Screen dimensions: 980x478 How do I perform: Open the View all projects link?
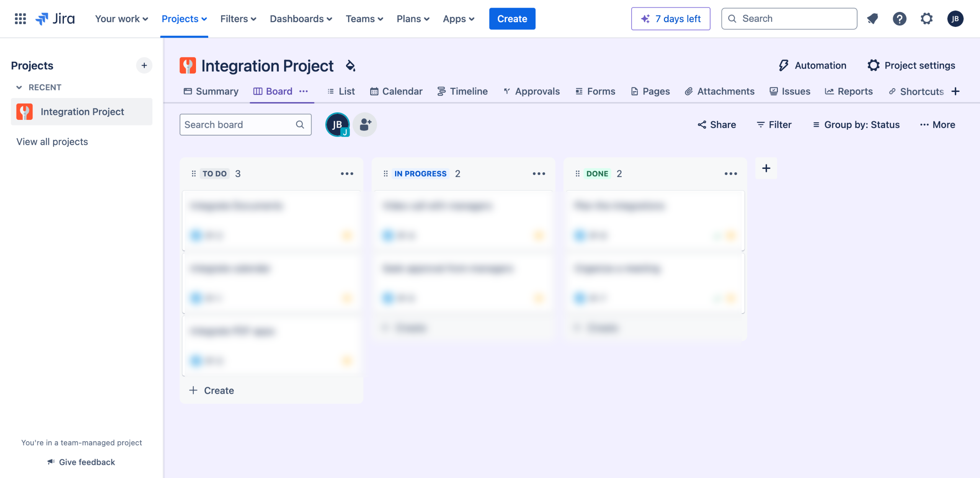pyautogui.click(x=52, y=142)
